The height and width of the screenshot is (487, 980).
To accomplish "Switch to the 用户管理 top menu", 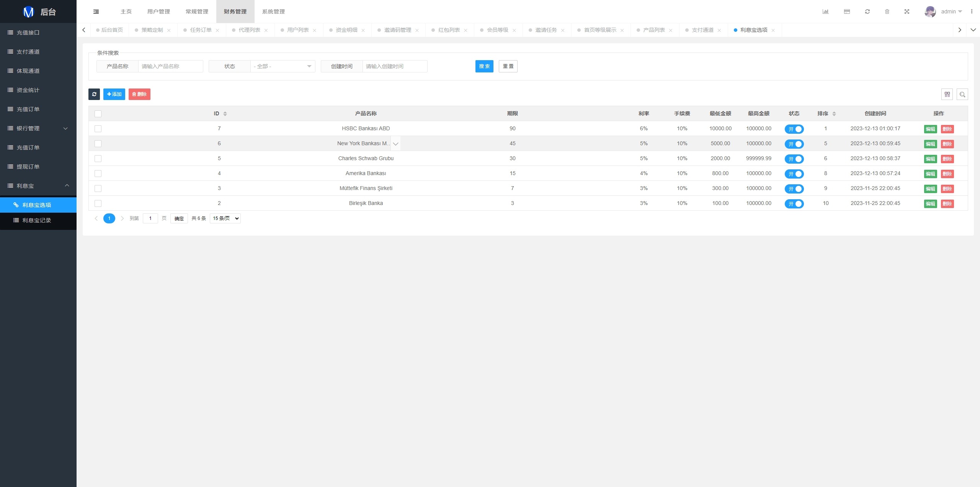I will click(158, 11).
